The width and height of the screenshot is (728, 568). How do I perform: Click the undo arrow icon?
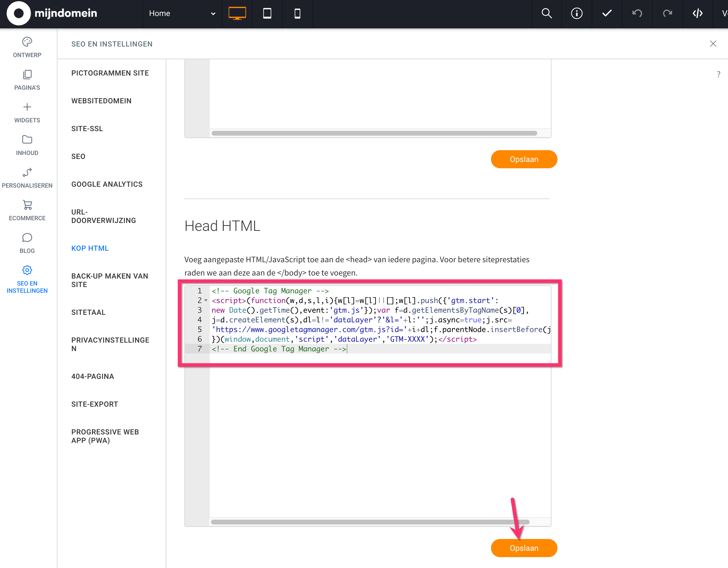(637, 13)
